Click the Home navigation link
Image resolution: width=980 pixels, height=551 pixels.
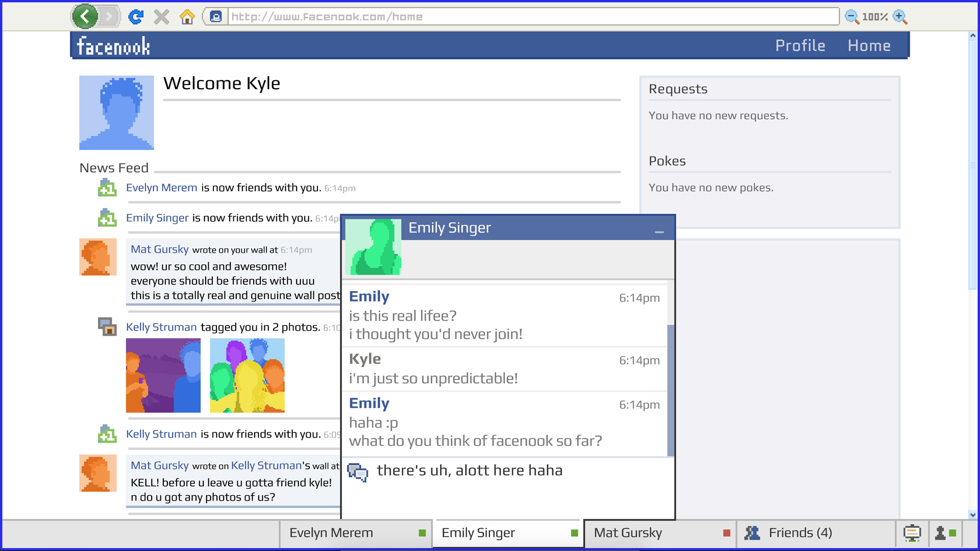(x=871, y=46)
